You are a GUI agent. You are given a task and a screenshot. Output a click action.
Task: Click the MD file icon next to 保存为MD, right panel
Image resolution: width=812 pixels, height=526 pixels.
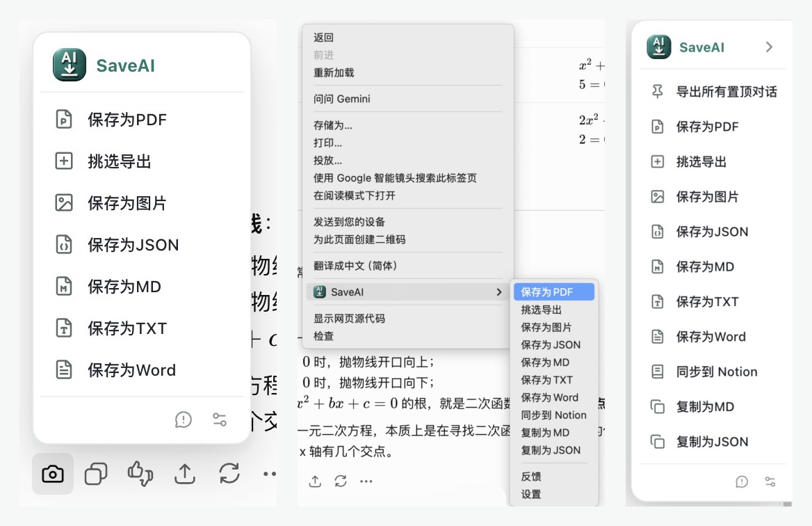pyautogui.click(x=657, y=267)
